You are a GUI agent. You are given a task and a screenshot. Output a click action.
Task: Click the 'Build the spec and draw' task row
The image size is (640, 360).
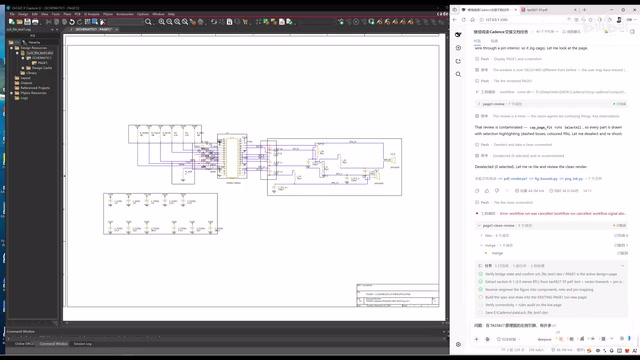(551, 297)
